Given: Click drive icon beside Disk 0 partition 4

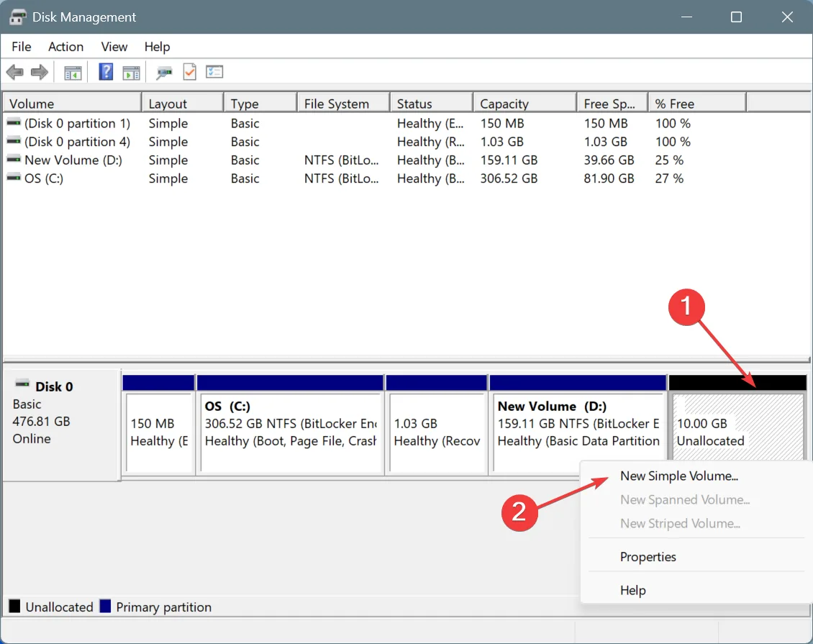Looking at the screenshot, I should coord(14,141).
